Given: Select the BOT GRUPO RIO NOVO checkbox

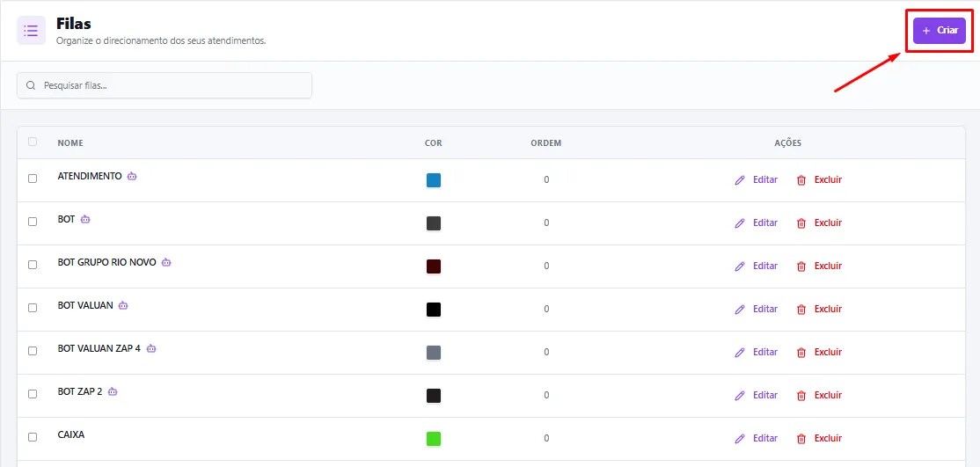Looking at the screenshot, I should [33, 265].
